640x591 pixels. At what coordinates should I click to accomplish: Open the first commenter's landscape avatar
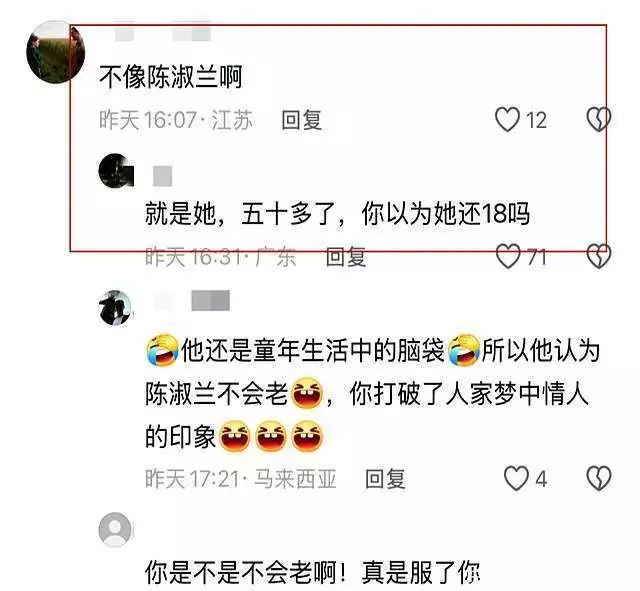tap(56, 52)
